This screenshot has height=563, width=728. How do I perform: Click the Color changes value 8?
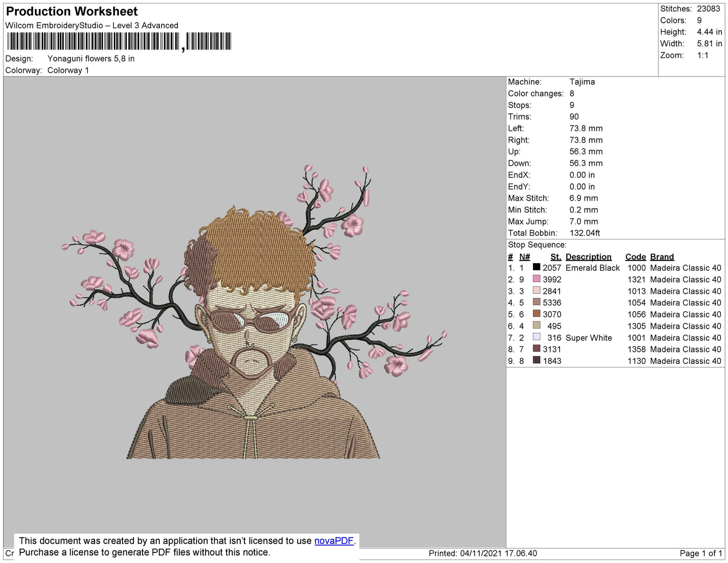pyautogui.click(x=572, y=93)
